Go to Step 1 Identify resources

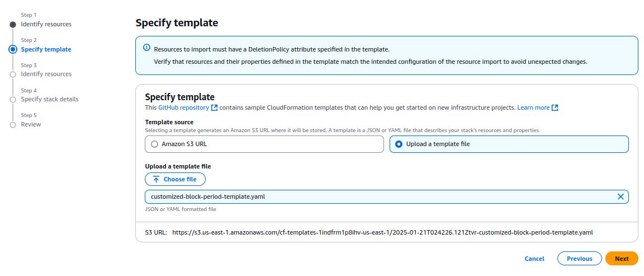[x=46, y=24]
